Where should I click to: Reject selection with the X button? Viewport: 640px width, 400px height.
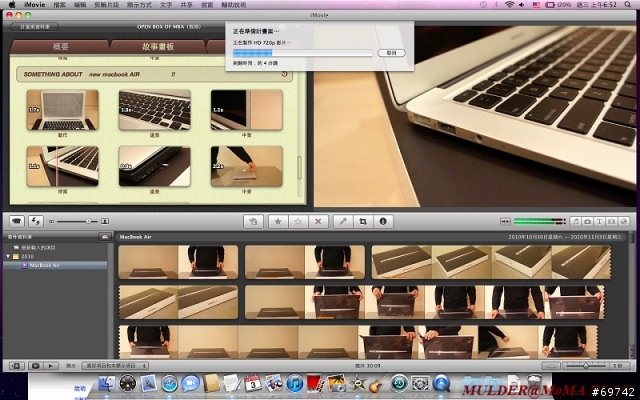point(318,221)
